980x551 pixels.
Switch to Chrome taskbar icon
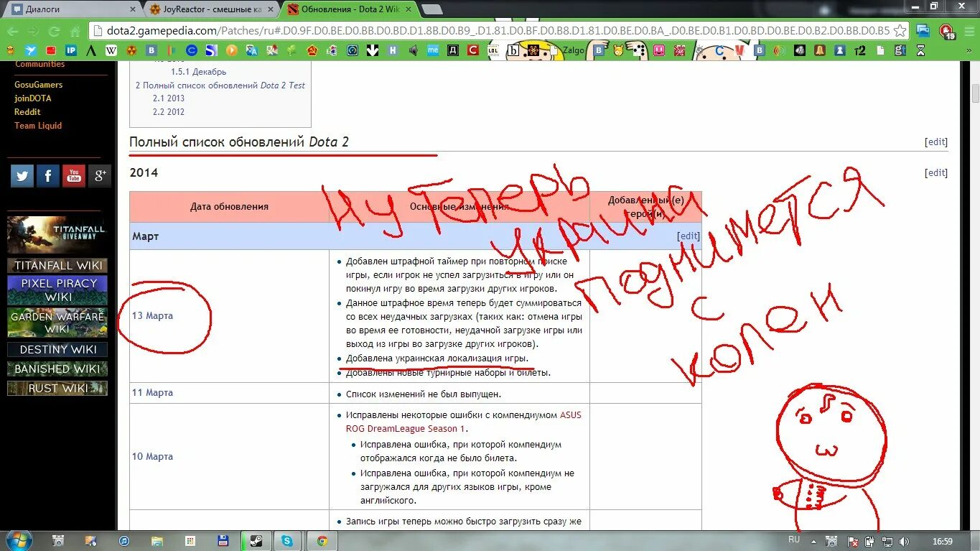coord(322,541)
